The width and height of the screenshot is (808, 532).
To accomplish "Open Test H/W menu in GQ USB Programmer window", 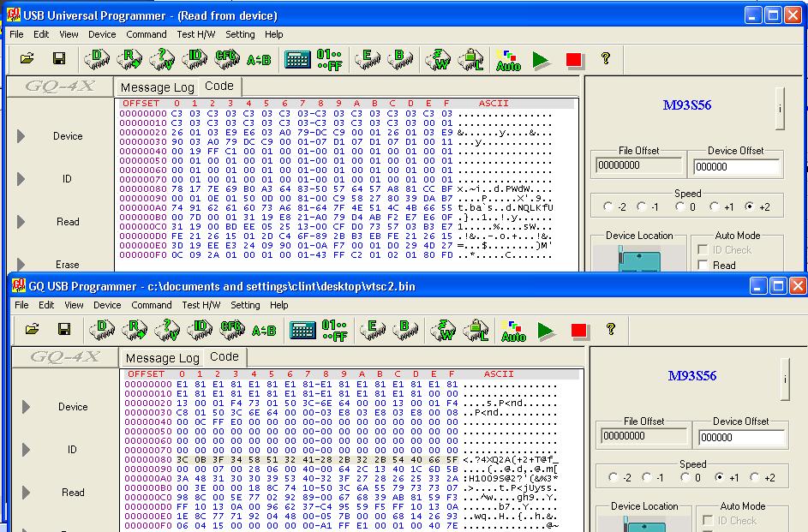I will point(201,305).
